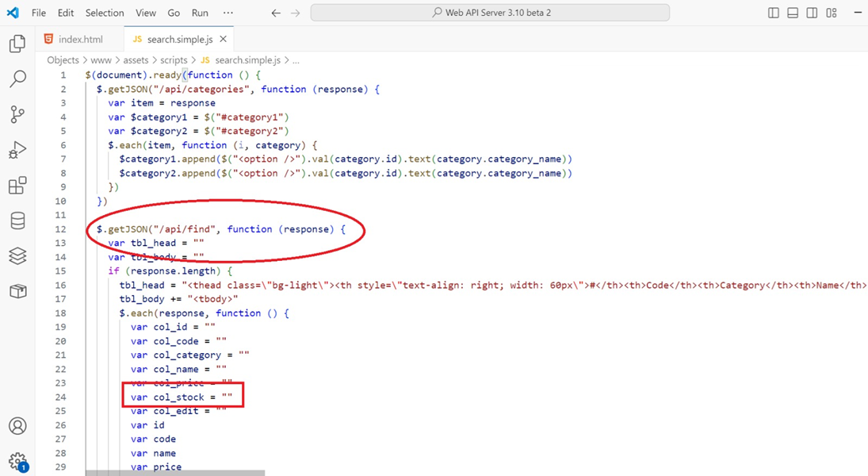The image size is (868, 476).
Task: Click "var item = response" on line 3
Action: (x=162, y=103)
